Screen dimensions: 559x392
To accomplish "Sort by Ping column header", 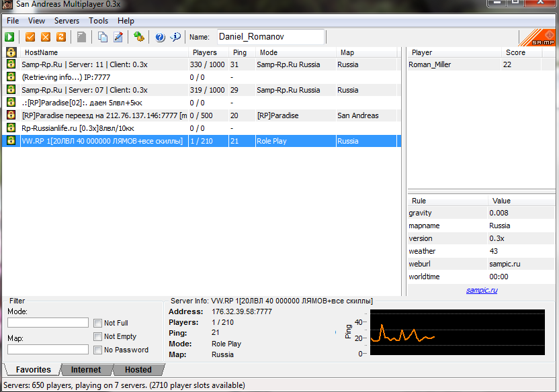I will tap(243, 52).
